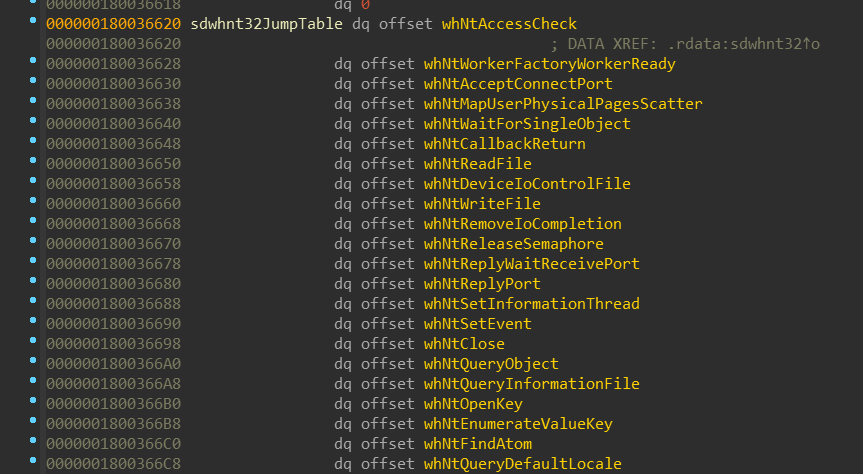The width and height of the screenshot is (863, 474).
Task: Select the sdwhnt32JumpTable label
Action: click(266, 24)
